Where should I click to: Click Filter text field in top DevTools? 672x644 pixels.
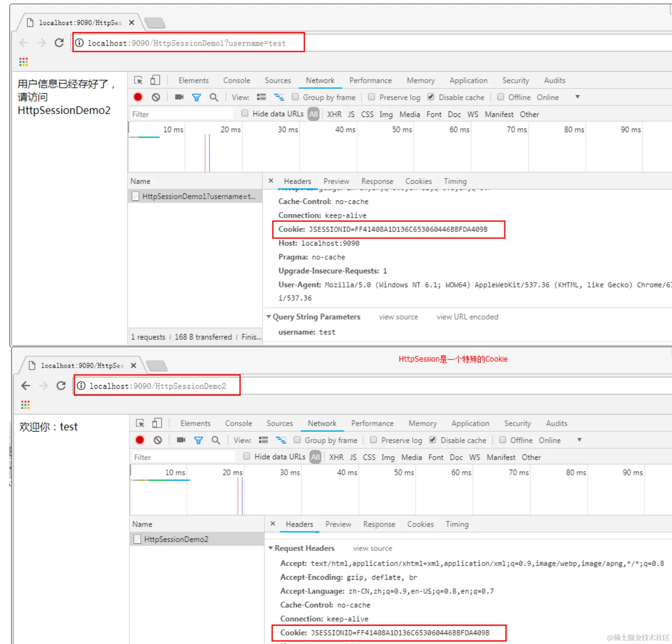click(x=181, y=114)
